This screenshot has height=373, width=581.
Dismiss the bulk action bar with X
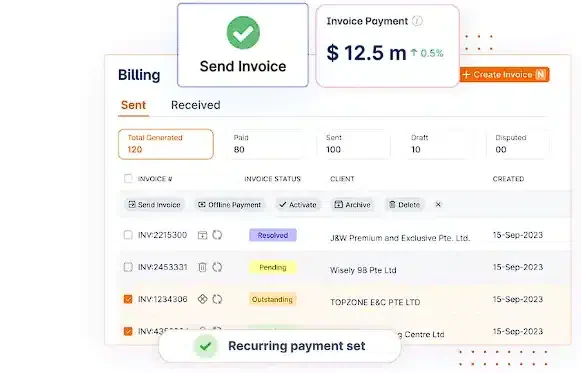[438, 204]
